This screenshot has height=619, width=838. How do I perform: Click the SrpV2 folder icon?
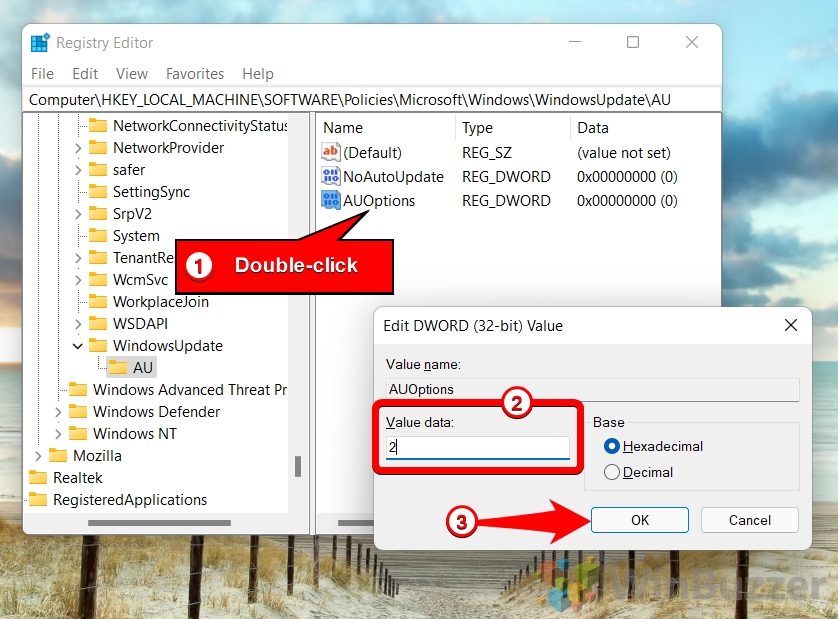tap(98, 214)
